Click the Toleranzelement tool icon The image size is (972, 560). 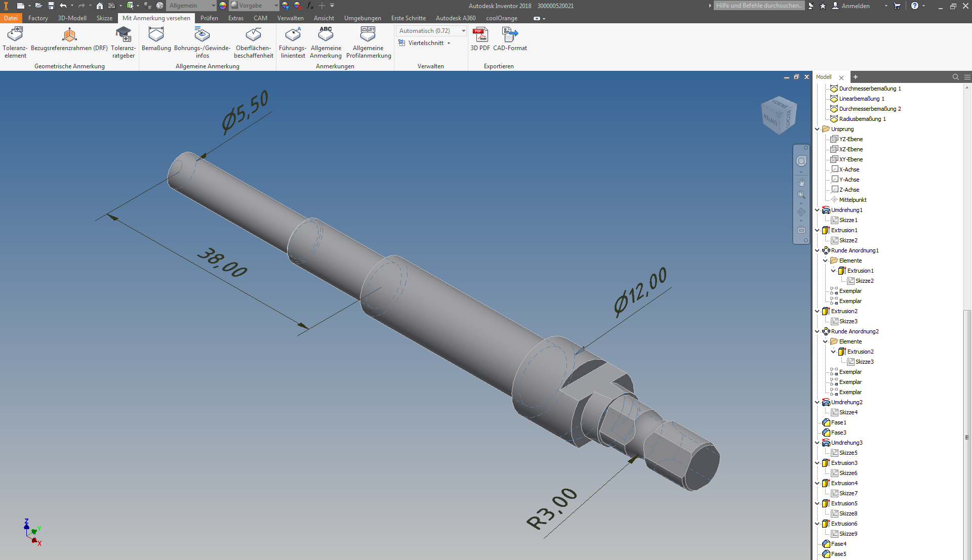pos(15,34)
